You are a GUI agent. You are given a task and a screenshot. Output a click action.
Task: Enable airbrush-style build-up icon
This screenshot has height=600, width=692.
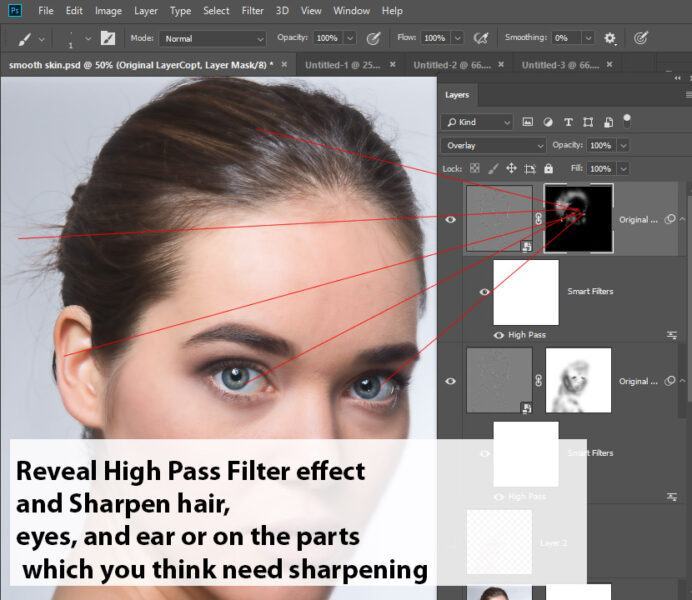pyautogui.click(x=481, y=38)
